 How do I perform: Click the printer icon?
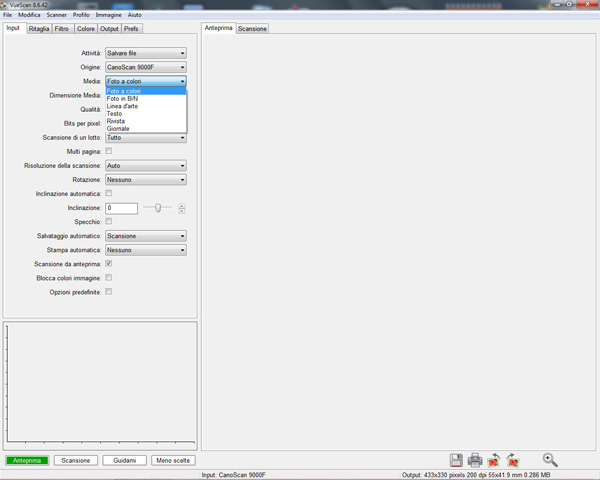coord(475,460)
